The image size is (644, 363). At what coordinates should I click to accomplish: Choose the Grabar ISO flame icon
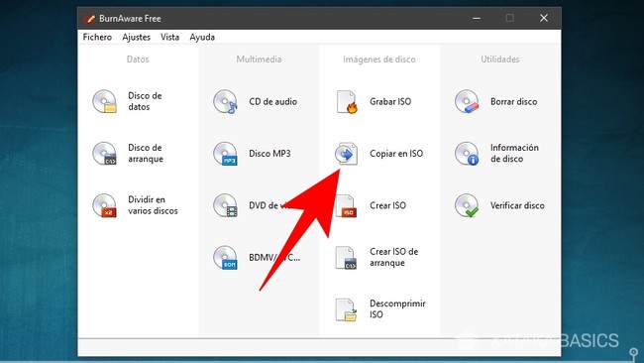pyautogui.click(x=346, y=101)
